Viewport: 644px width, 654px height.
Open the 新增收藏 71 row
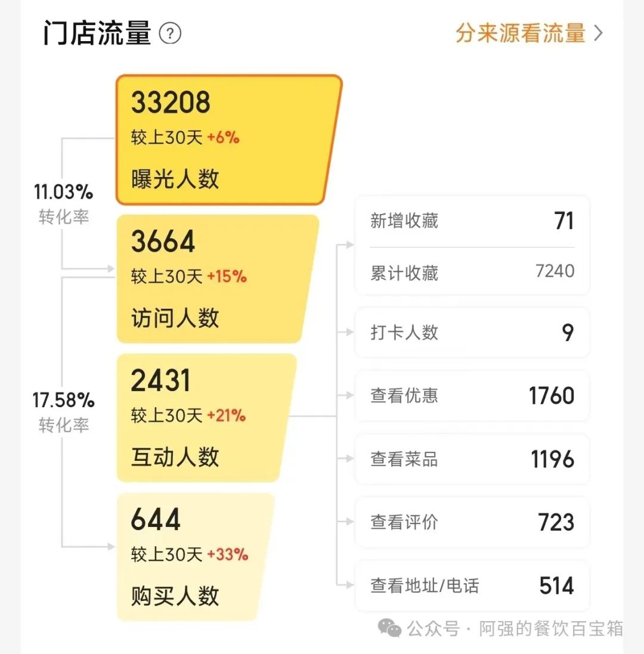pos(472,221)
